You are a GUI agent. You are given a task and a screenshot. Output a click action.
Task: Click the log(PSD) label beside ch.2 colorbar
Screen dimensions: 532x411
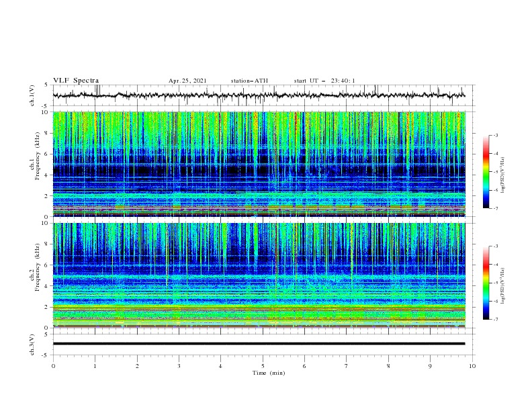[502, 286]
